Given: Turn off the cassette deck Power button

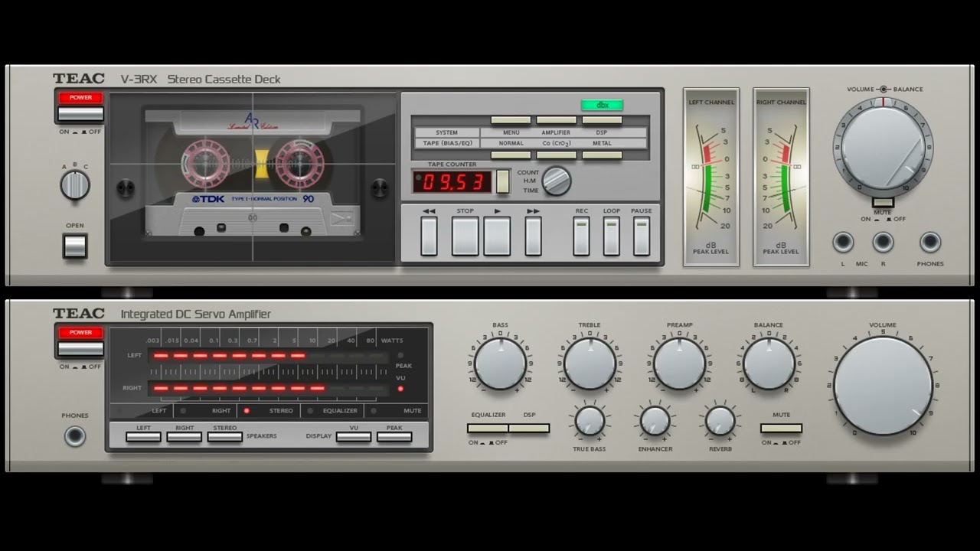Looking at the screenshot, I should tap(80, 113).
